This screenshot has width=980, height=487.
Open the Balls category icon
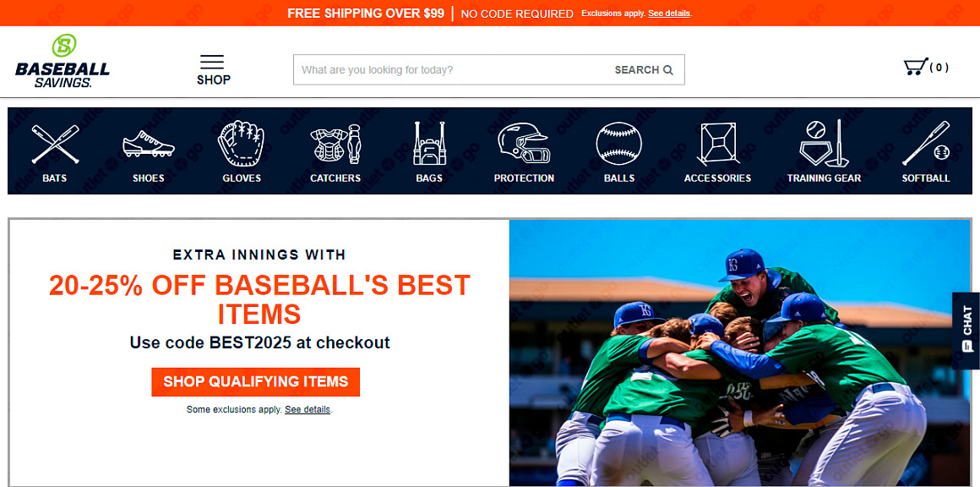(618, 143)
